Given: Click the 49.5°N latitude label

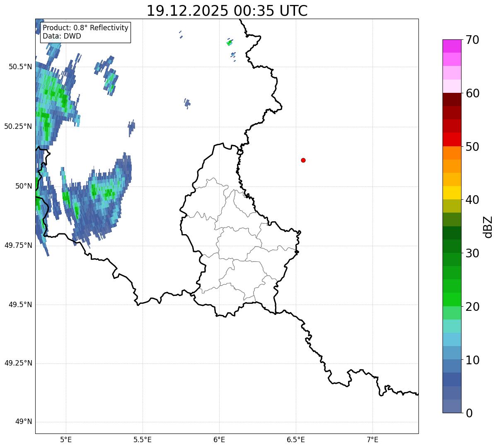Looking at the screenshot, I should click(20, 305).
